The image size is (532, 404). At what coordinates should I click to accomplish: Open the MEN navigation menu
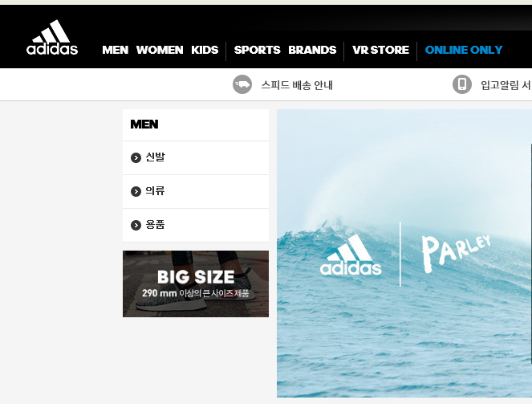(116, 50)
